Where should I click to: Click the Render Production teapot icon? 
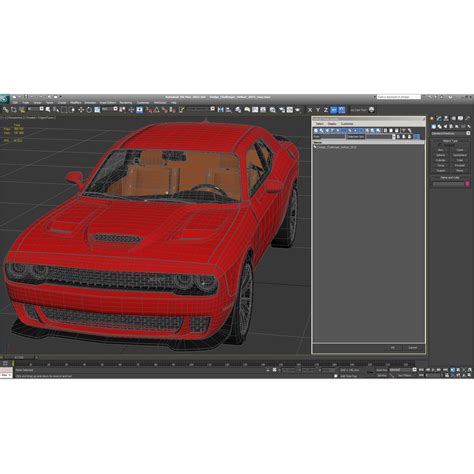(x=298, y=110)
